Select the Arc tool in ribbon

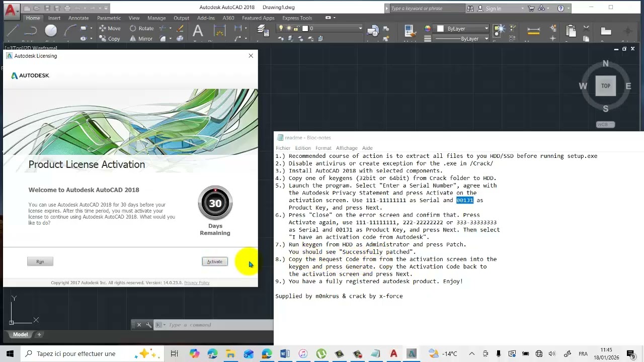point(69,31)
